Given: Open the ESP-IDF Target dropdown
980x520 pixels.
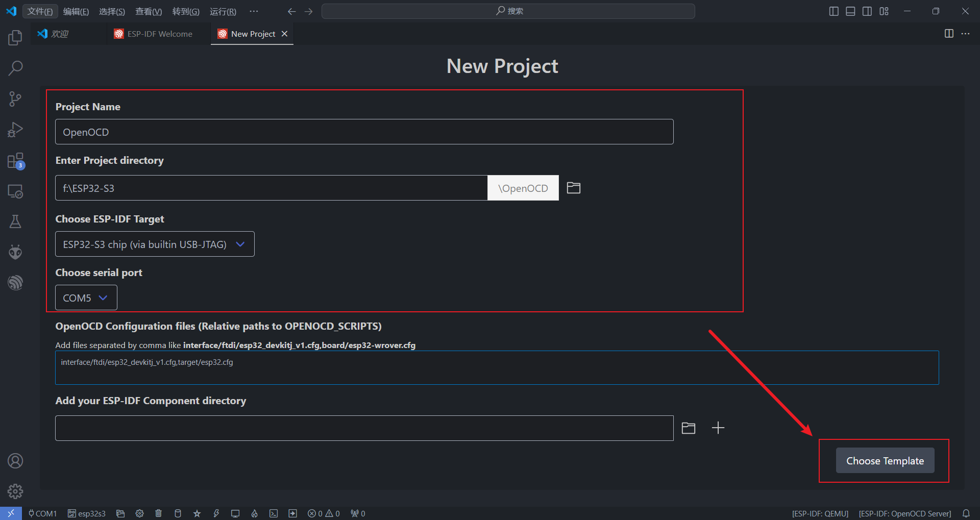Looking at the screenshot, I should (155, 244).
